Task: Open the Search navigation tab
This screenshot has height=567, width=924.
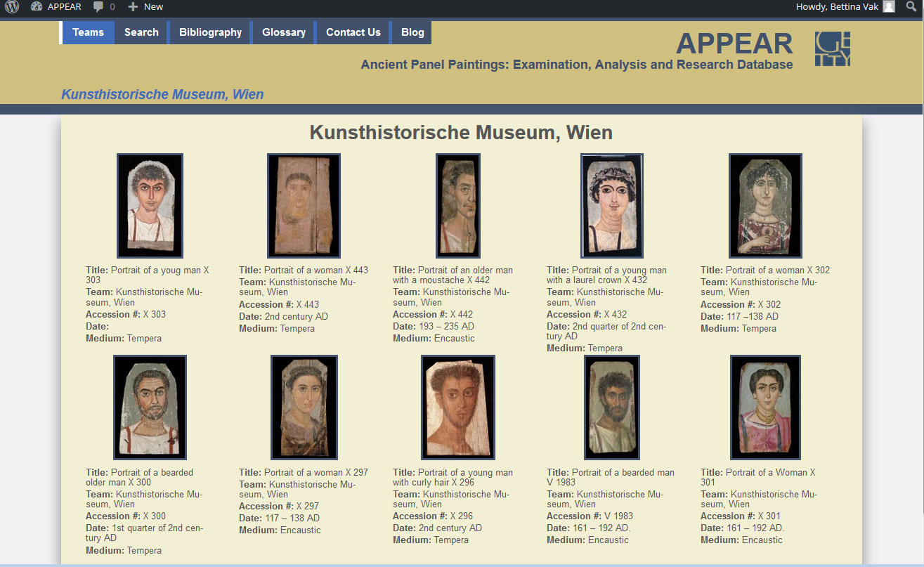Action: (141, 32)
